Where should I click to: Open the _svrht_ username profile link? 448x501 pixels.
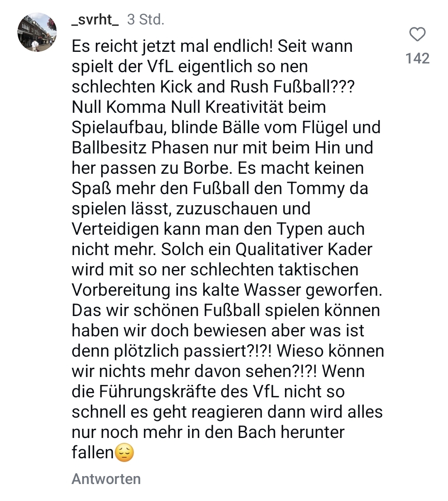[x=95, y=19]
